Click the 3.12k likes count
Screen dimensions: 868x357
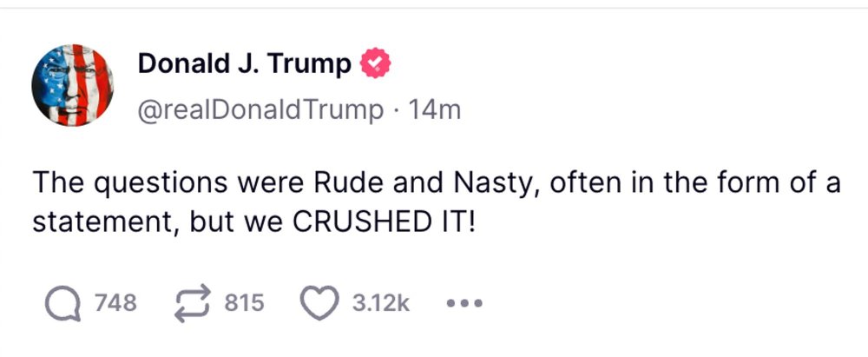[x=380, y=303]
